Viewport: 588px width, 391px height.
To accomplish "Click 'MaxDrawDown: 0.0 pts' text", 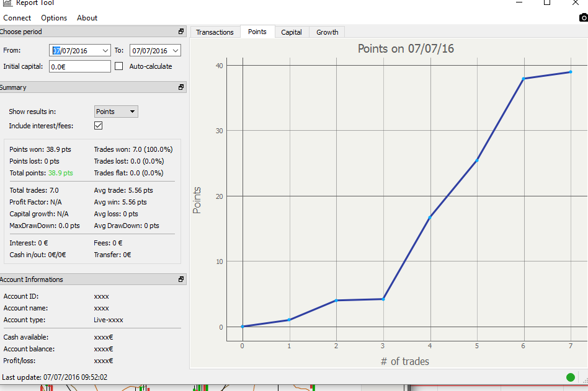I will (45, 226).
